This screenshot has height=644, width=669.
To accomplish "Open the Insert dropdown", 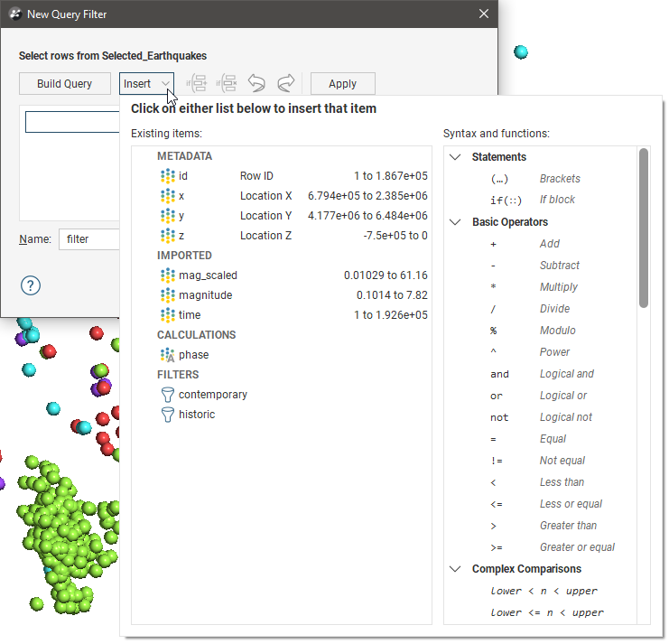I will [x=146, y=84].
